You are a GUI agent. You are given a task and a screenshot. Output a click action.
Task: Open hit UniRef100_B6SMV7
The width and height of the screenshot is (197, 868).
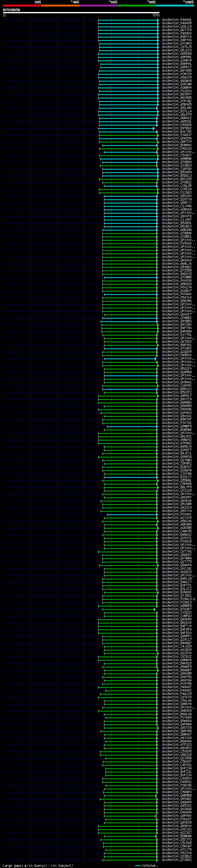pyautogui.click(x=177, y=94)
